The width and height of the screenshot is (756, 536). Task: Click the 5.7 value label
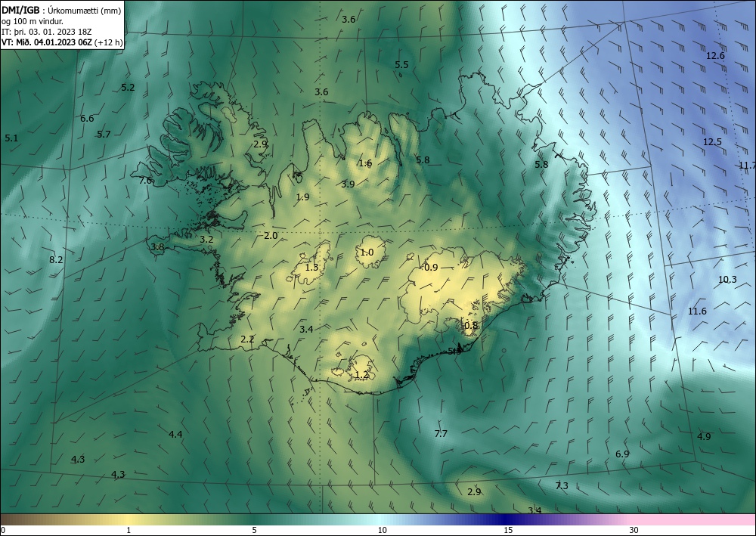104,134
